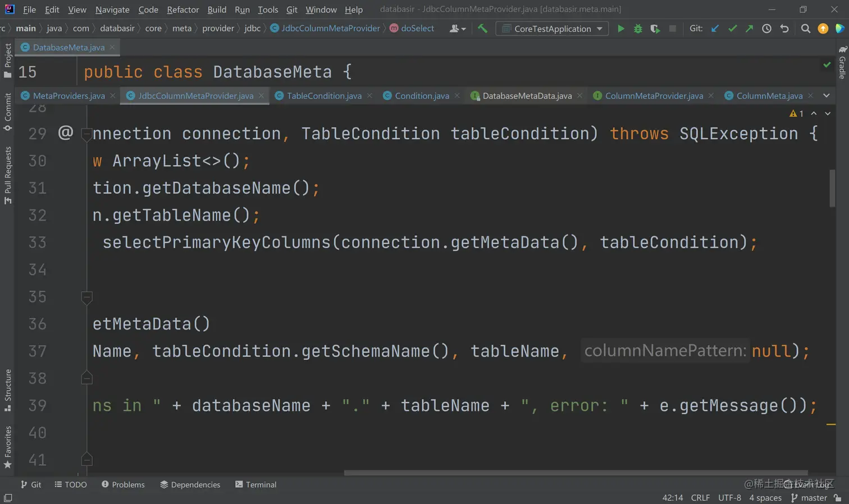Switch to the Condition.java tab

point(422,95)
